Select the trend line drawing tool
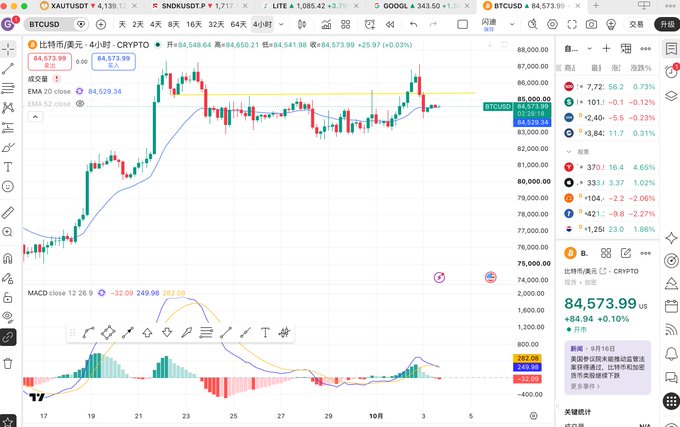This screenshot has width=680, height=427. tap(8, 69)
